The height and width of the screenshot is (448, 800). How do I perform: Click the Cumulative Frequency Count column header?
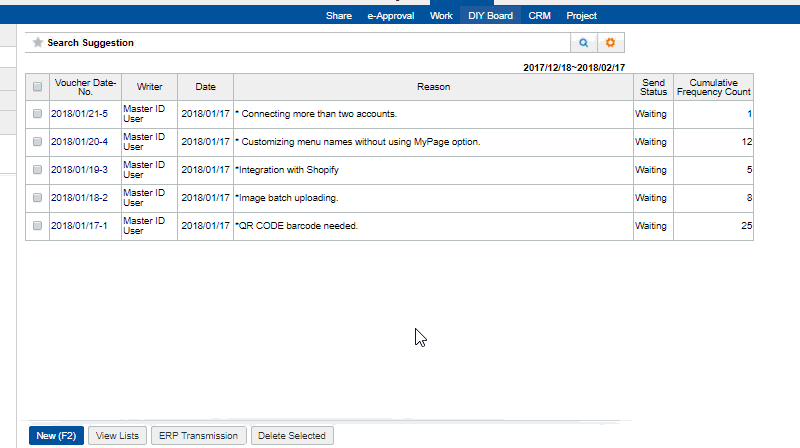(713, 87)
